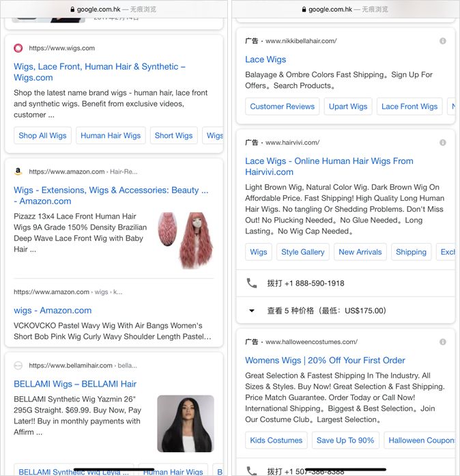
Task: Expand the 5 prices dropdown arrow
Action: (x=252, y=311)
